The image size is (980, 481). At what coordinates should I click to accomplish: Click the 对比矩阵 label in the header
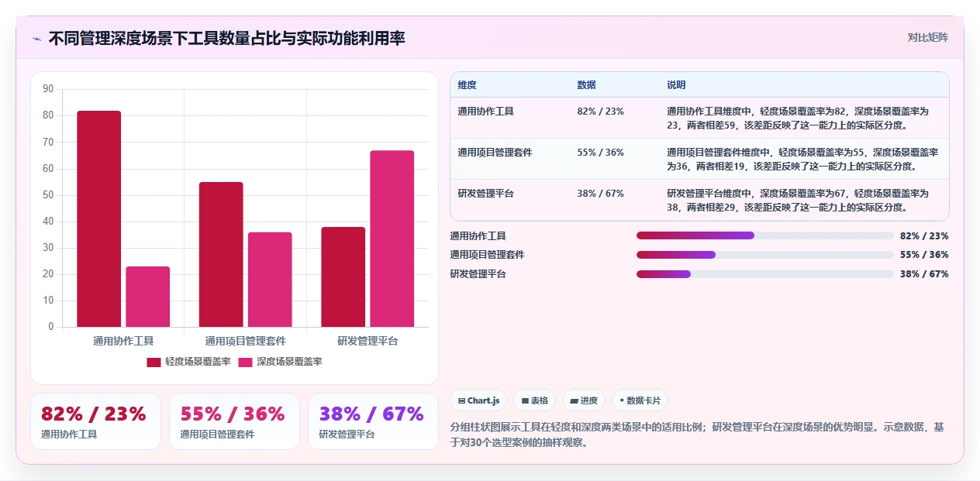click(x=927, y=37)
